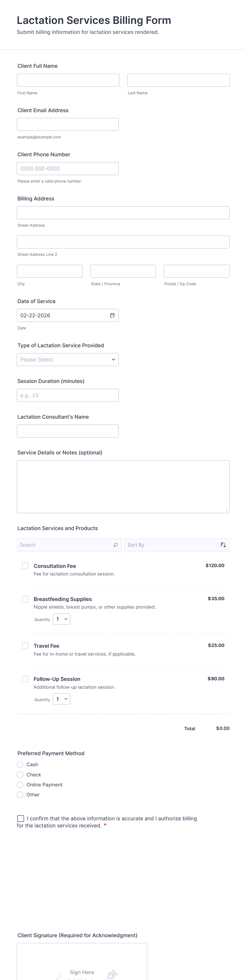Click the Service Details or Notes textarea
The height and width of the screenshot is (980, 244).
pyautogui.click(x=123, y=486)
